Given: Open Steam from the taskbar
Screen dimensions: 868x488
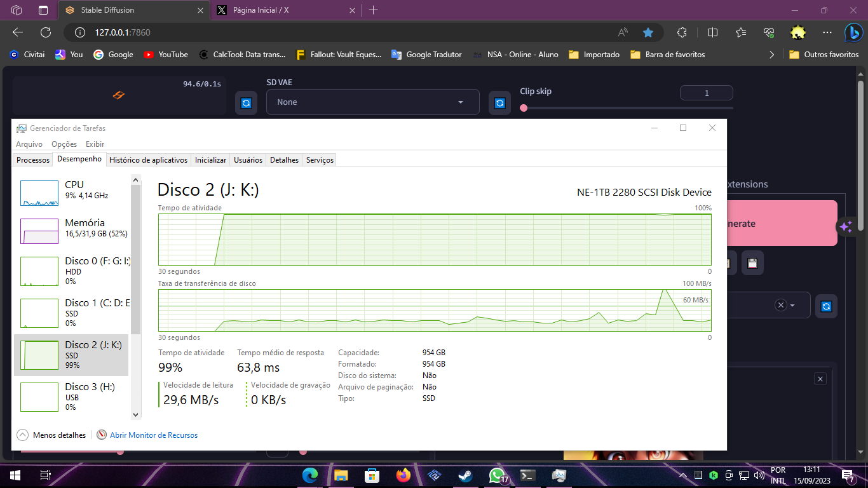Looking at the screenshot, I should pos(465,475).
